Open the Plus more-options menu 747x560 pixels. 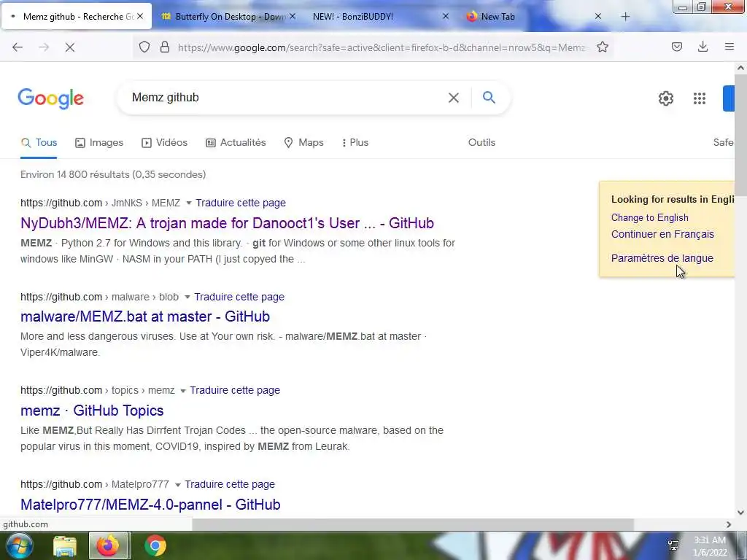point(355,142)
